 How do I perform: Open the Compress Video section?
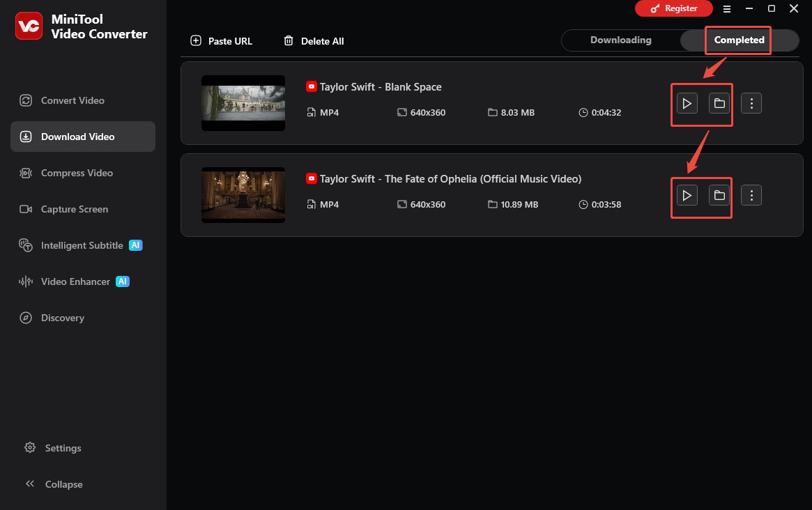(83, 173)
